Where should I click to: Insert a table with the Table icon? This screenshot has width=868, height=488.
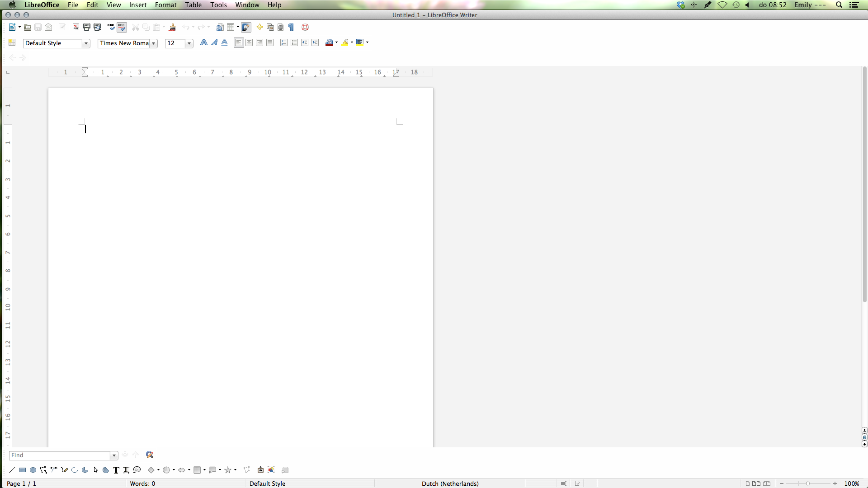231,28
